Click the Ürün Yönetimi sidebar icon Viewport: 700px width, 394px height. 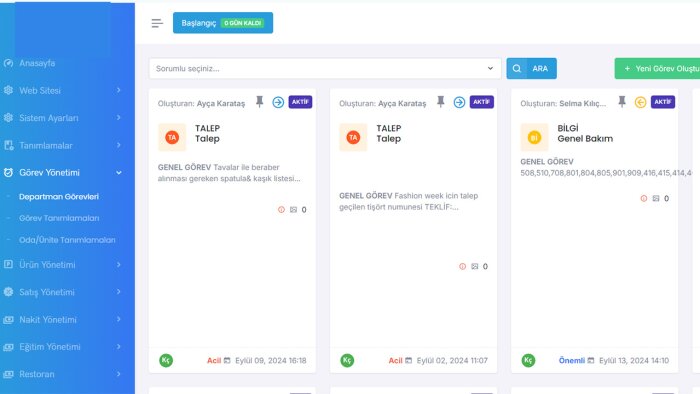pyautogui.click(x=8, y=264)
